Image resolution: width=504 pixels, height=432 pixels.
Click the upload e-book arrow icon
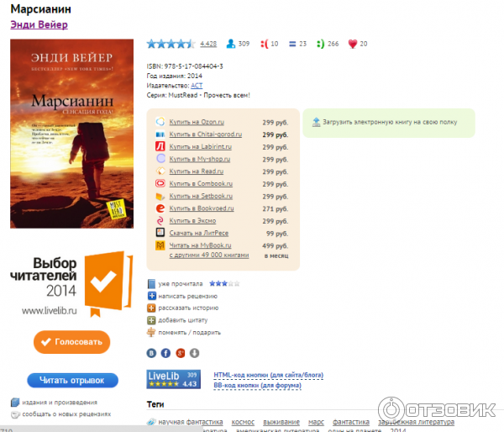click(317, 122)
